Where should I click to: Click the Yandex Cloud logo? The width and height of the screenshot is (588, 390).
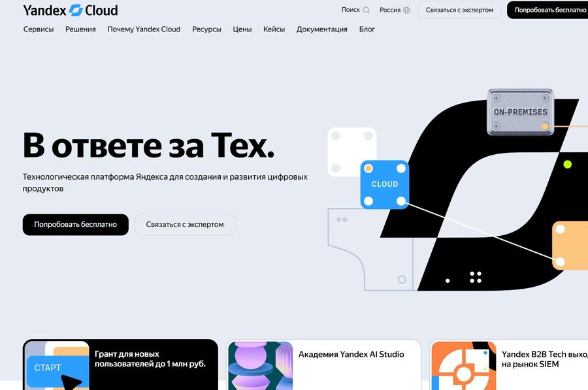[71, 10]
